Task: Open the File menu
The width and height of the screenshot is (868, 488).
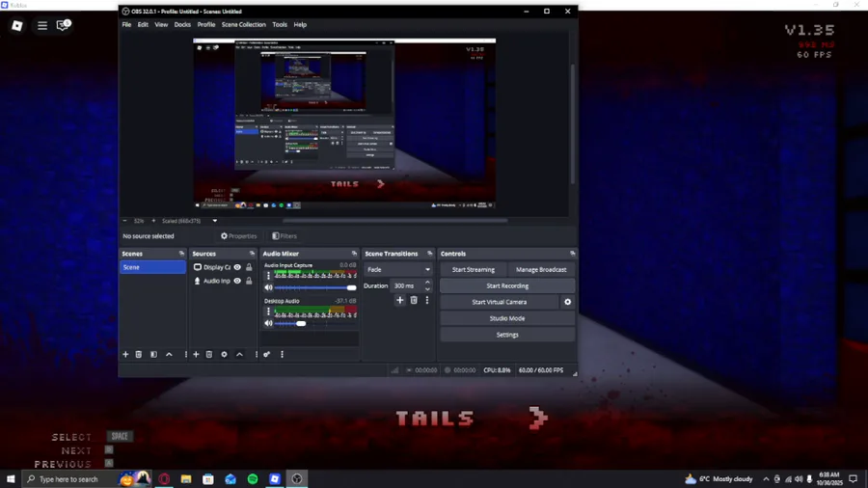Action: click(126, 24)
